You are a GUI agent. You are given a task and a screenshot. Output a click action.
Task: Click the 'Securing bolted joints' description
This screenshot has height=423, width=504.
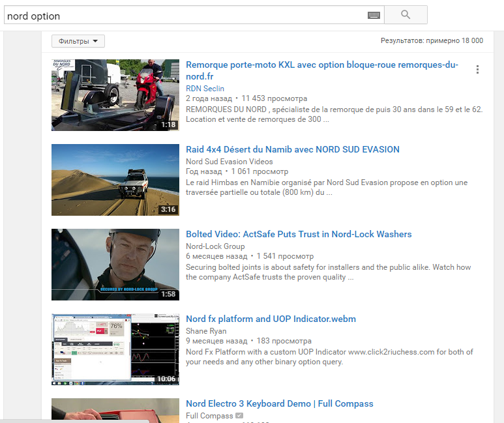coord(328,272)
